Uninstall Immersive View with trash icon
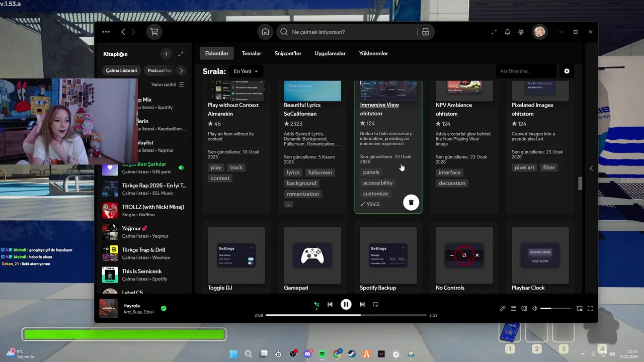This screenshot has width=644, height=362. click(411, 202)
